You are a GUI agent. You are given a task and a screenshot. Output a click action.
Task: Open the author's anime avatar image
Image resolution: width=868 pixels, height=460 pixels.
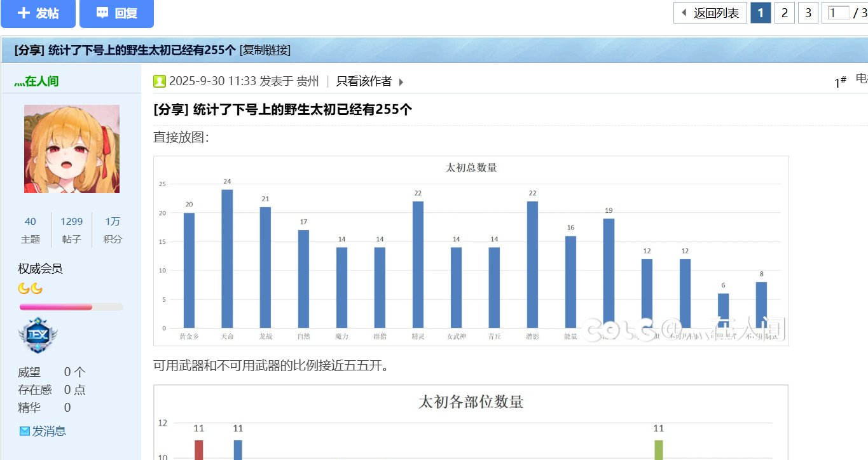(72, 149)
